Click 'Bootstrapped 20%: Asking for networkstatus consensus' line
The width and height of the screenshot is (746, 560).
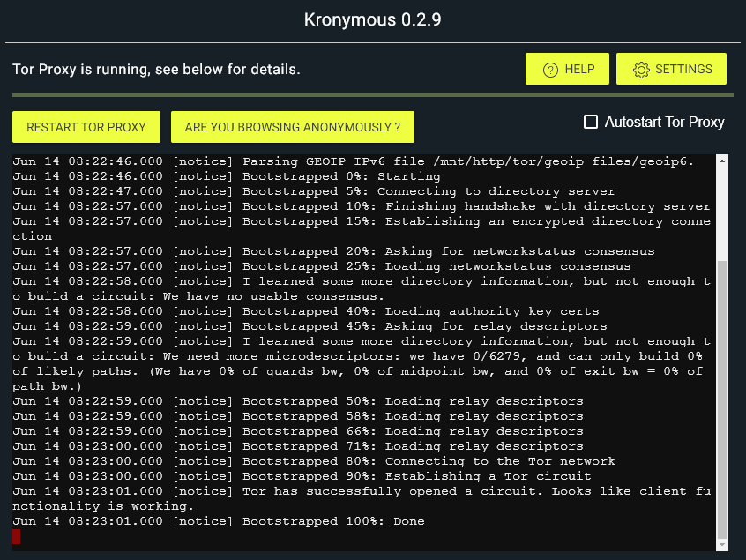(x=333, y=251)
